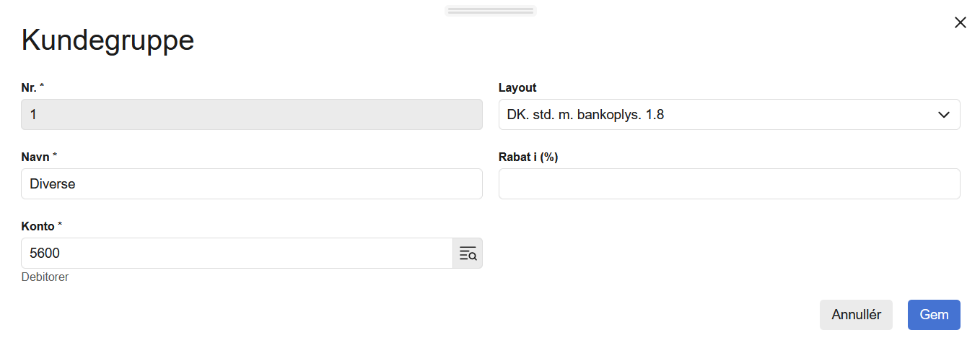Close the Kundegruppe dialog with the X
The image size is (980, 351).
coord(960,23)
